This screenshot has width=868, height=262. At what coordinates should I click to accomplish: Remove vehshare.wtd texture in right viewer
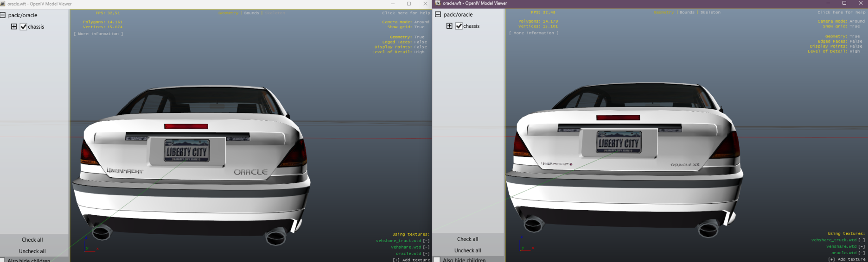[862, 247]
